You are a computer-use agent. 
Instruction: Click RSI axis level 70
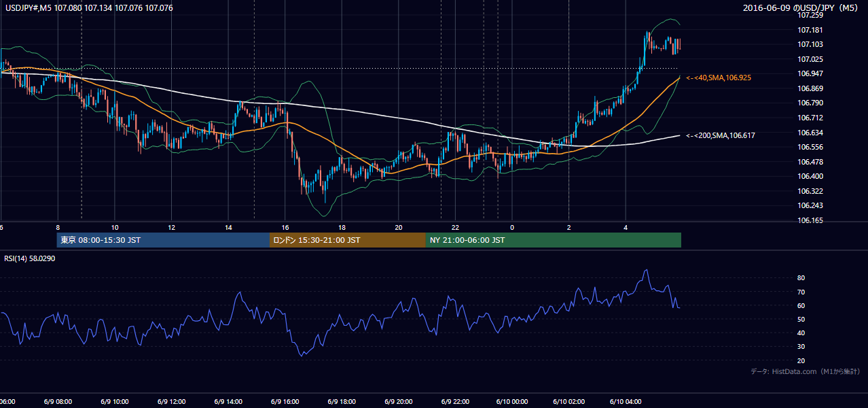click(x=801, y=292)
